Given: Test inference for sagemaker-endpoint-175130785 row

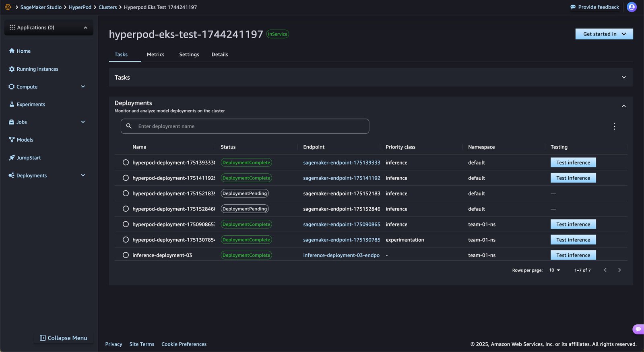Looking at the screenshot, I should click(573, 240).
